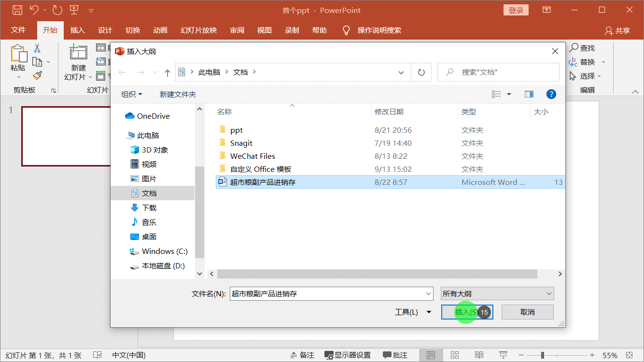Screen dimensions: 644x362
Task: Switch to the 设计 ribbon tab
Action: pyautogui.click(x=105, y=30)
